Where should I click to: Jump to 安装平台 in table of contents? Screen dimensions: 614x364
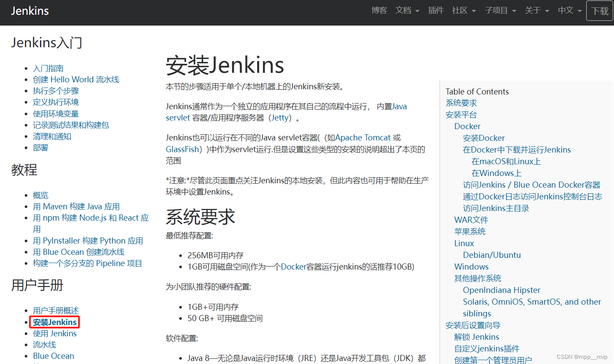point(461,115)
